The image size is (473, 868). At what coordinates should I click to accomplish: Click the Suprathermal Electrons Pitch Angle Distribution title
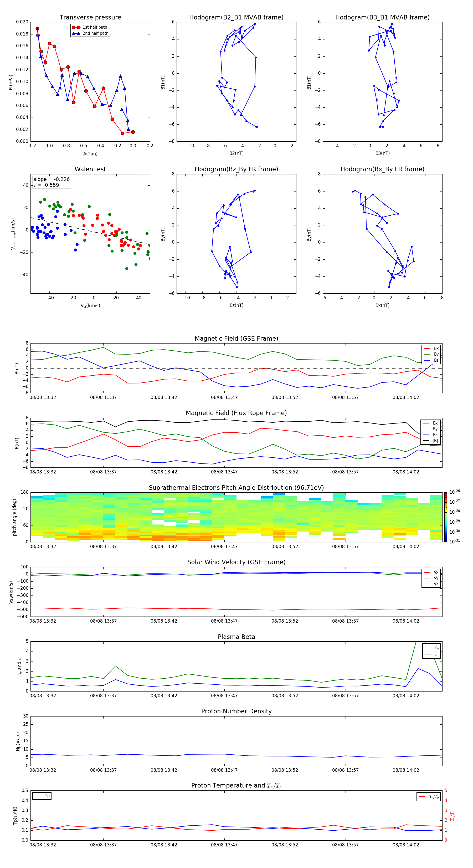pyautogui.click(x=236, y=488)
